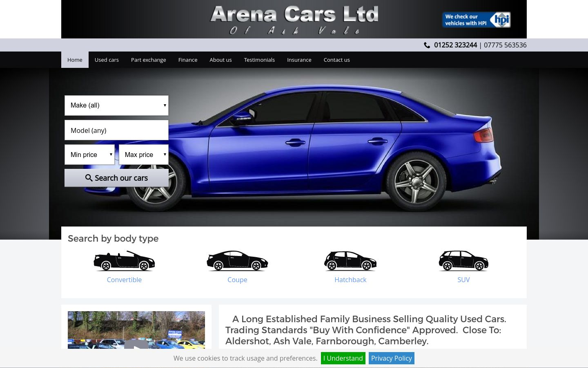Open the Model (any) selector
This screenshot has height=368, width=588.
point(116,130)
